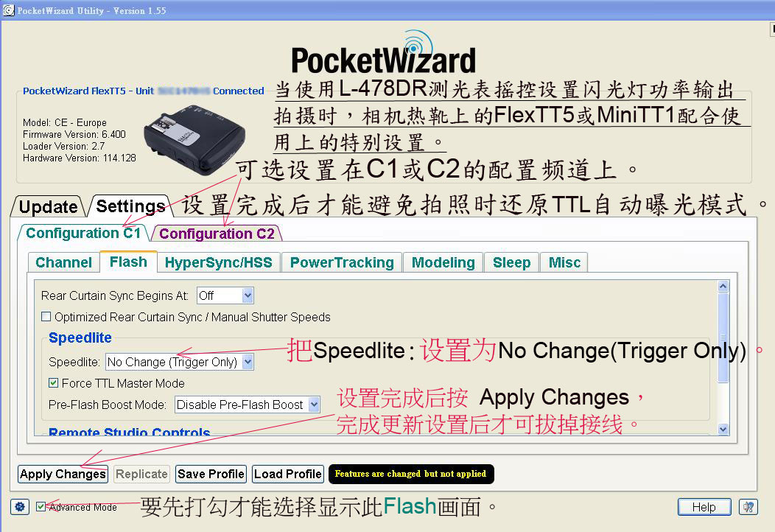Click the Replicate button
The height and width of the screenshot is (532, 775).
(x=142, y=474)
